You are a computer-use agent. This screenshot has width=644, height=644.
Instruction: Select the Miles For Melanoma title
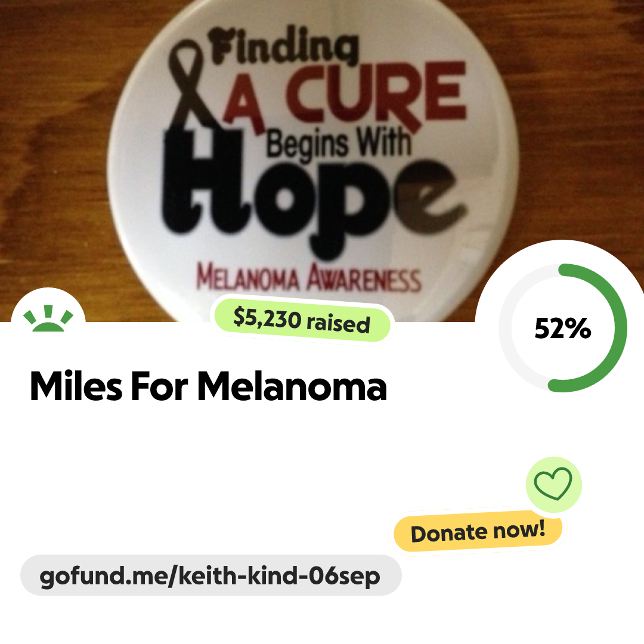(x=208, y=386)
